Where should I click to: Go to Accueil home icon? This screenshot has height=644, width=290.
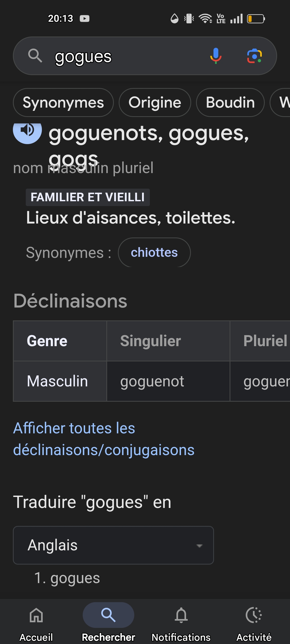point(36,615)
